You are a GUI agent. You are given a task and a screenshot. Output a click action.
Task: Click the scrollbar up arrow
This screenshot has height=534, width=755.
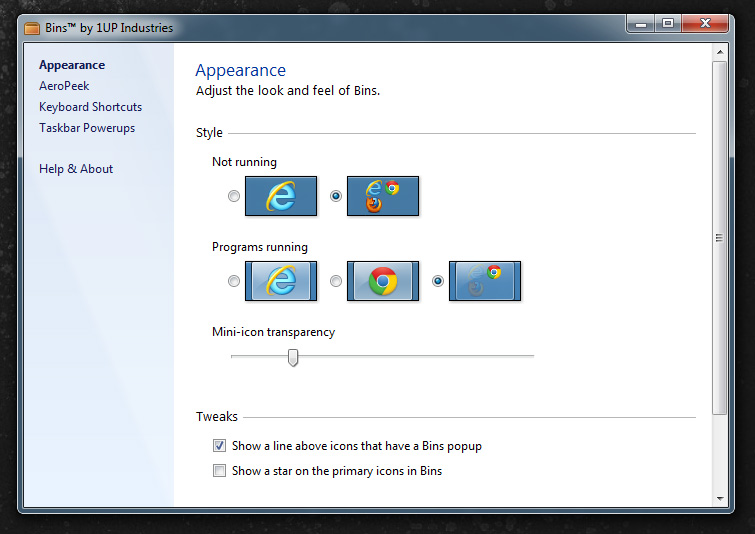[x=720, y=52]
